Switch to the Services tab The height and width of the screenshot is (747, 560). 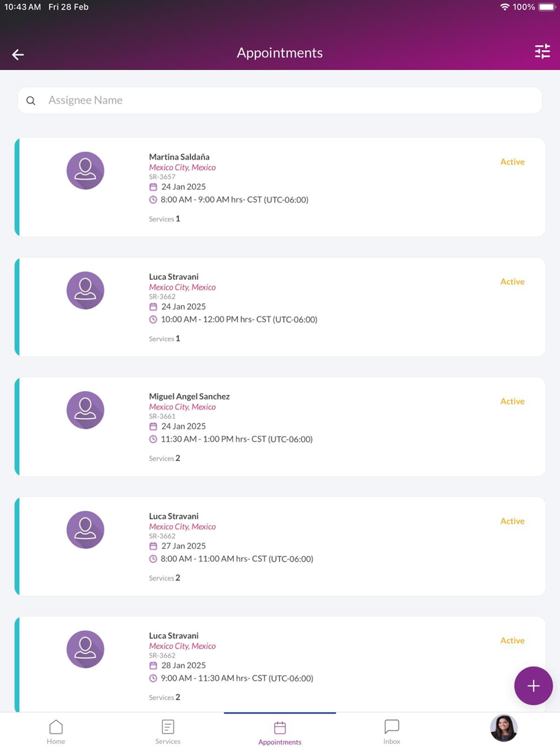(x=167, y=731)
